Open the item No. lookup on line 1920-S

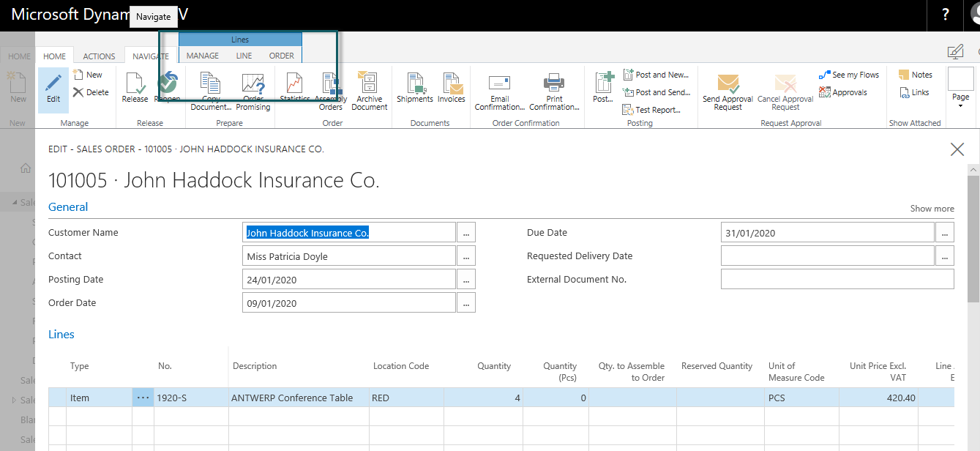coord(143,398)
